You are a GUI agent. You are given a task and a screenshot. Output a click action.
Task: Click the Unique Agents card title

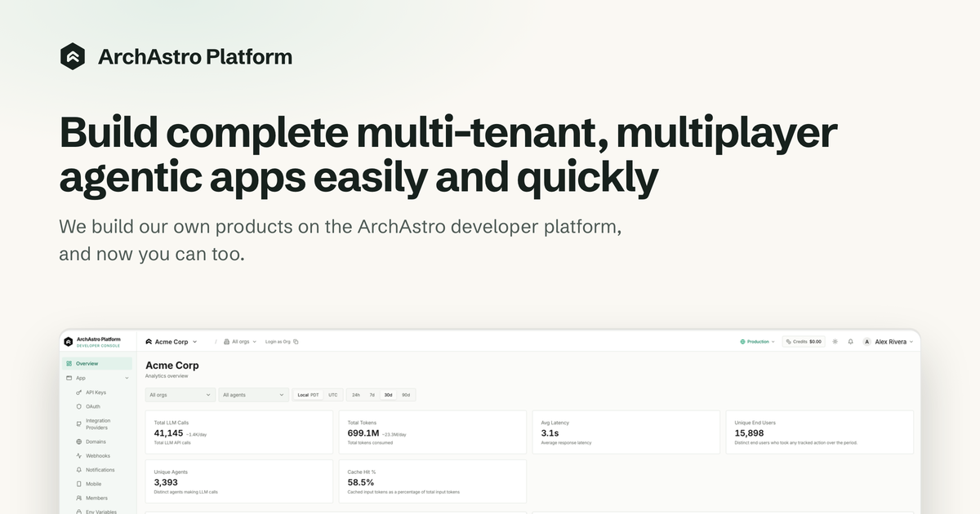(x=170, y=472)
